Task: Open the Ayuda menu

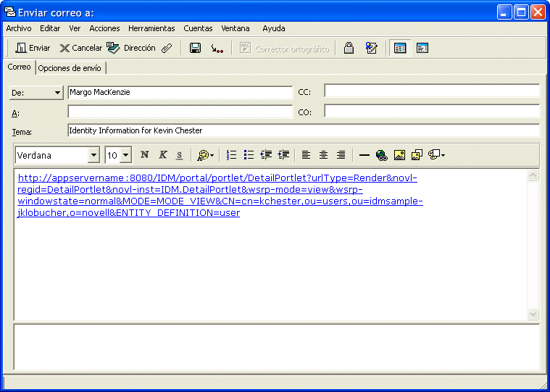Action: click(x=274, y=28)
